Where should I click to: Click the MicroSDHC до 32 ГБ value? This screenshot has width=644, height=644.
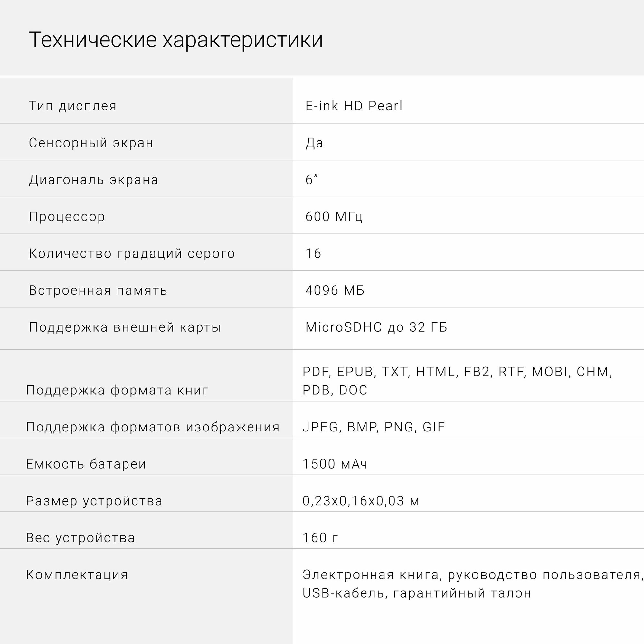click(x=376, y=328)
